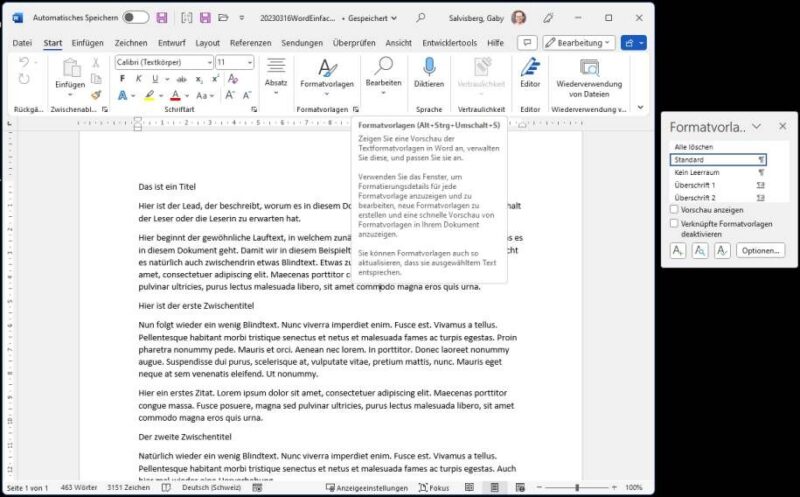Click the Optionen... button in styles pane

(760, 250)
